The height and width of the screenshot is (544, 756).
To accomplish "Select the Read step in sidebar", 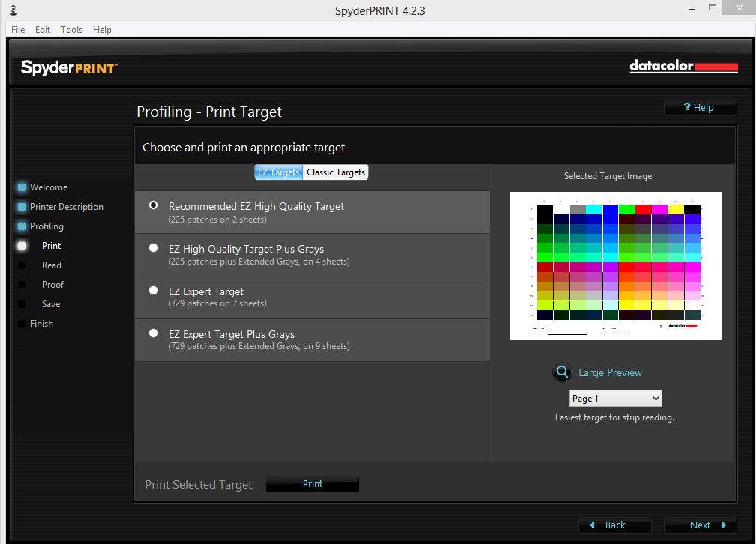I will (52, 265).
